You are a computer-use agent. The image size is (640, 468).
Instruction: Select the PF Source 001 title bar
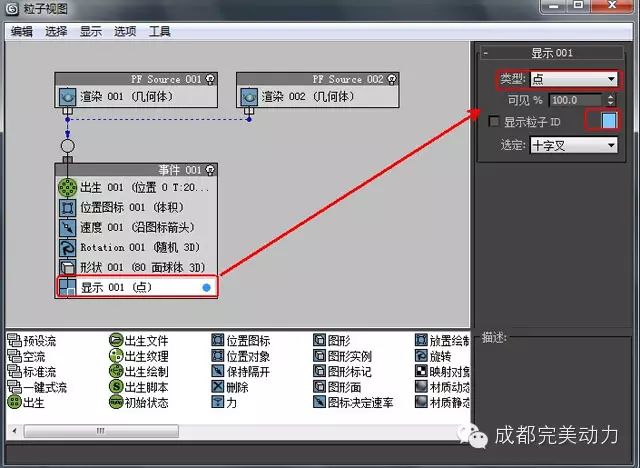coord(136,79)
